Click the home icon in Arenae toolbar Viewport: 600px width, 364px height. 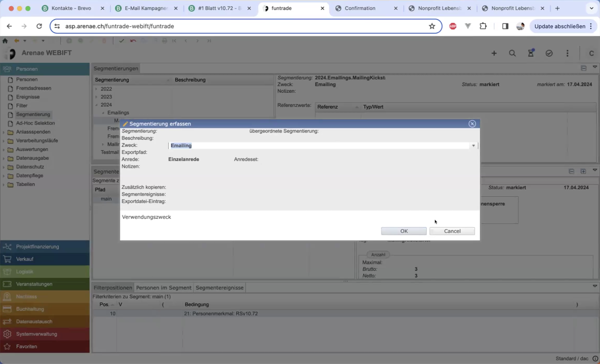5,41
